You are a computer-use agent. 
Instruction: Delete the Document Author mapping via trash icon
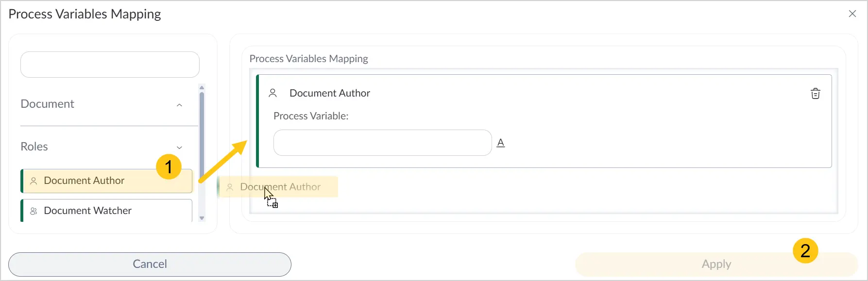pos(815,94)
